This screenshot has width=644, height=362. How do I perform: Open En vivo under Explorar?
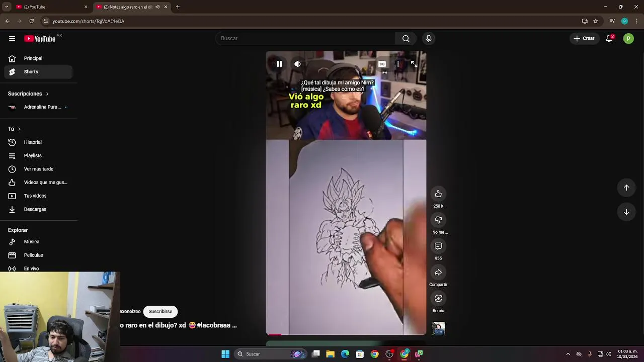38,268
